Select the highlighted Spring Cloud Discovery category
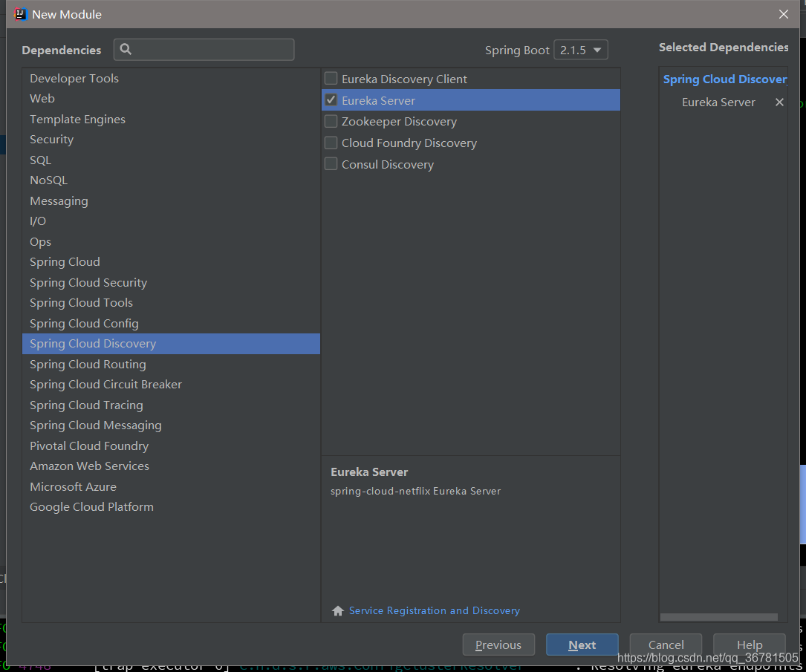Viewport: 806px width, 672px height. [x=171, y=344]
